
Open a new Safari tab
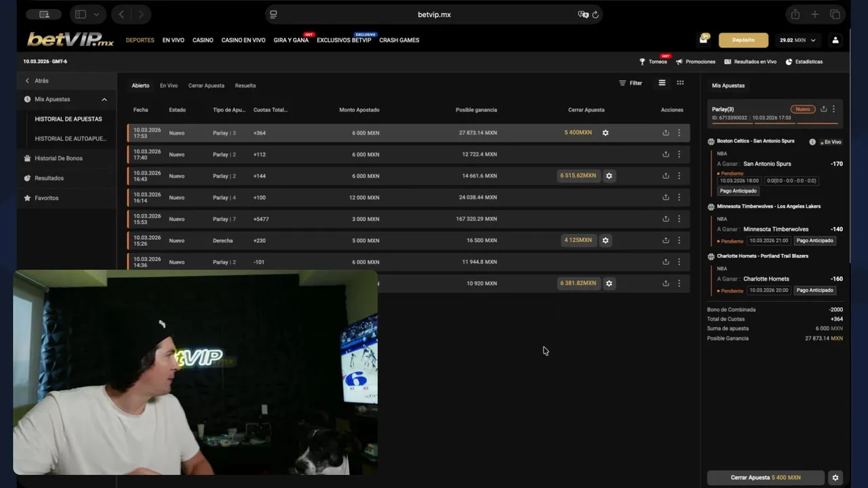[815, 14]
